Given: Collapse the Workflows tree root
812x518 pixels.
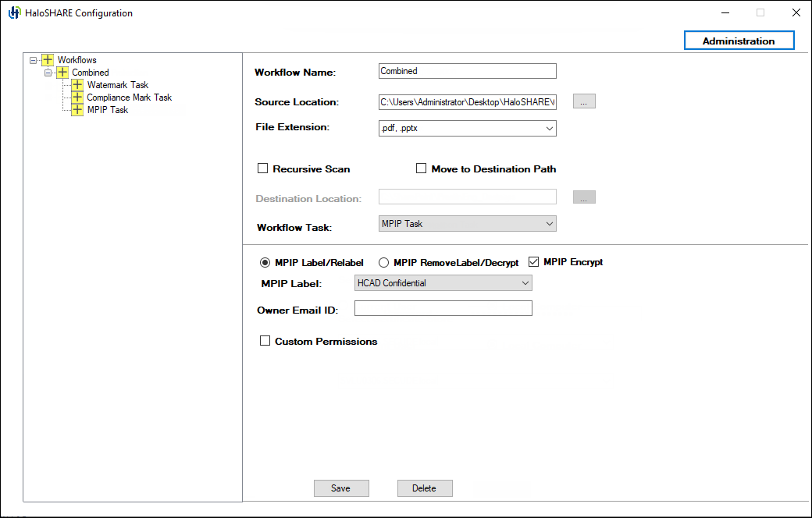Looking at the screenshot, I should [33, 60].
